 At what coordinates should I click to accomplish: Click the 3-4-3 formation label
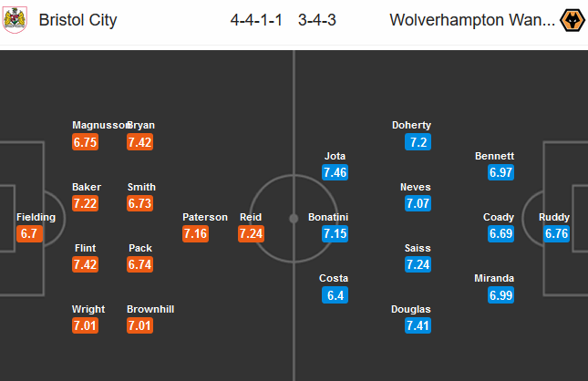(317, 20)
